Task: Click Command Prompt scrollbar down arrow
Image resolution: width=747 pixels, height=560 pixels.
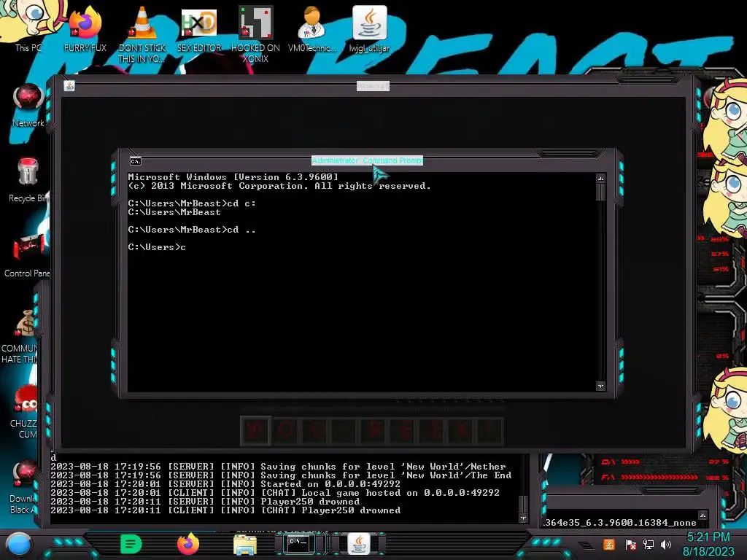Action: pyautogui.click(x=601, y=386)
